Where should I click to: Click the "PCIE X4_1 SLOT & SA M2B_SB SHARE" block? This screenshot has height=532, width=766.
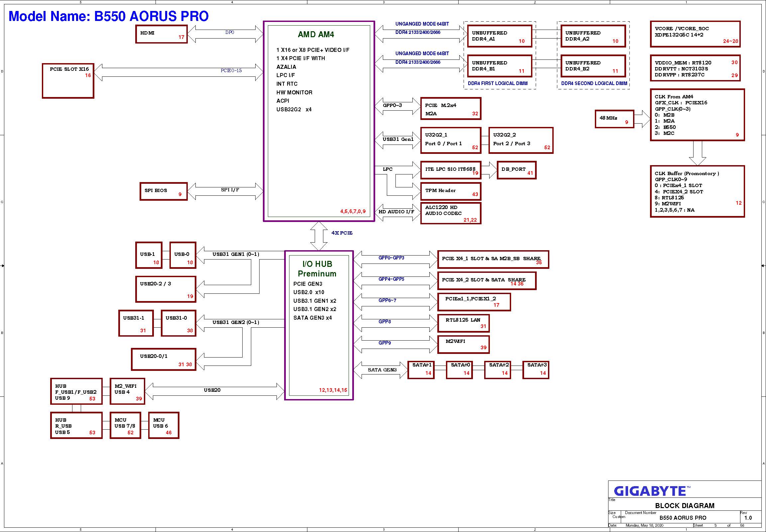(493, 259)
